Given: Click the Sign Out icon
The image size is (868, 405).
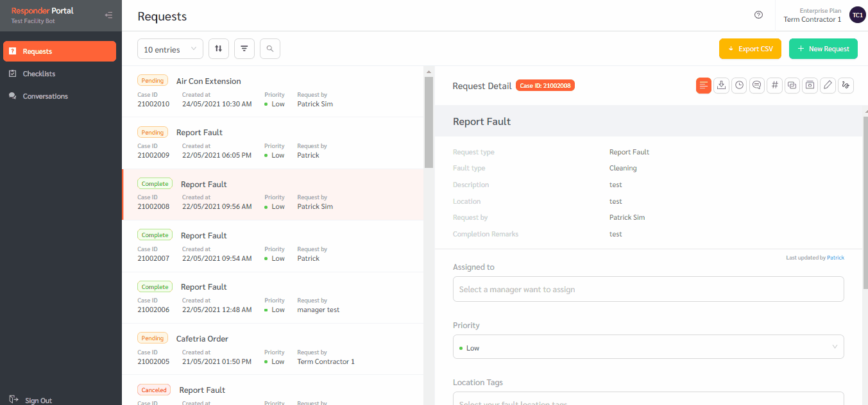Looking at the screenshot, I should point(13,400).
